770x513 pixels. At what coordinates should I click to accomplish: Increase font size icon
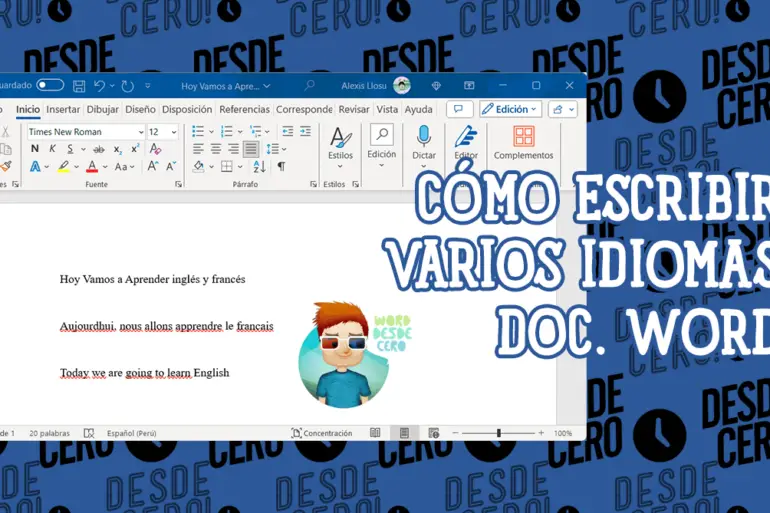pos(153,166)
